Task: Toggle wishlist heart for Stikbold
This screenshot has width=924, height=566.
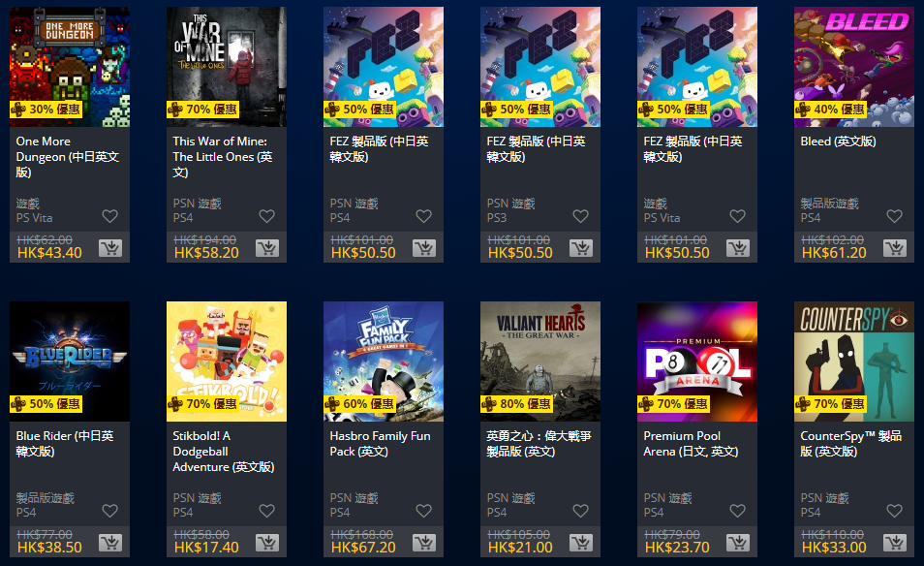Action: 267,511
